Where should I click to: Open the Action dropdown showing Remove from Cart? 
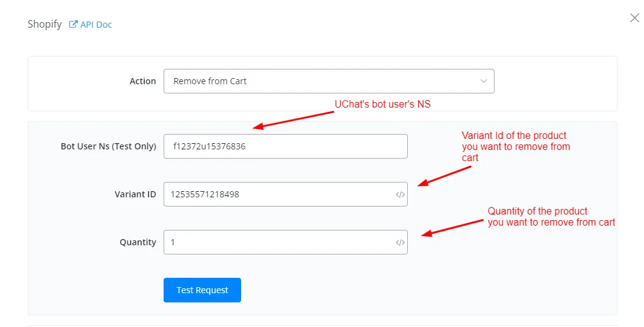(328, 81)
